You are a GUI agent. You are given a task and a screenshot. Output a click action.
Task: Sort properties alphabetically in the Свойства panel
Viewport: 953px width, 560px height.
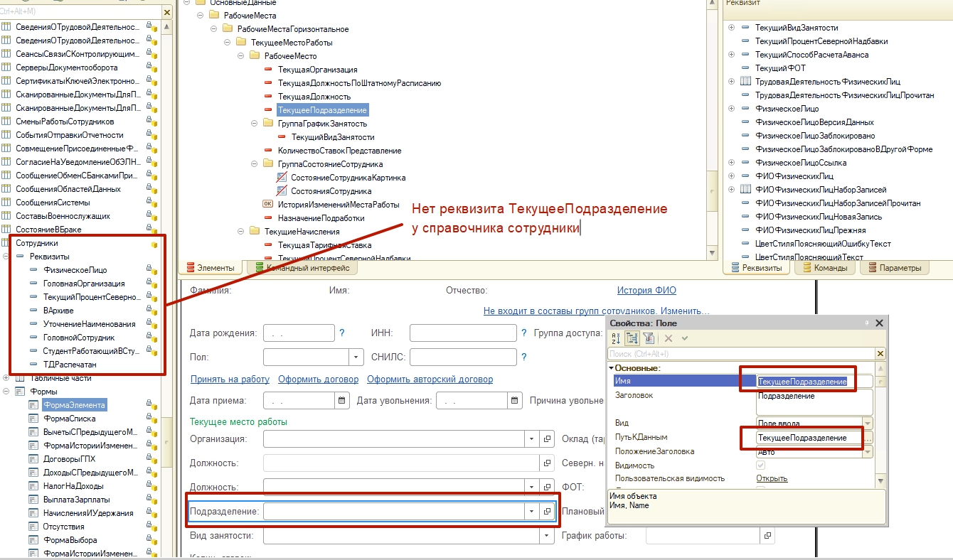616,338
